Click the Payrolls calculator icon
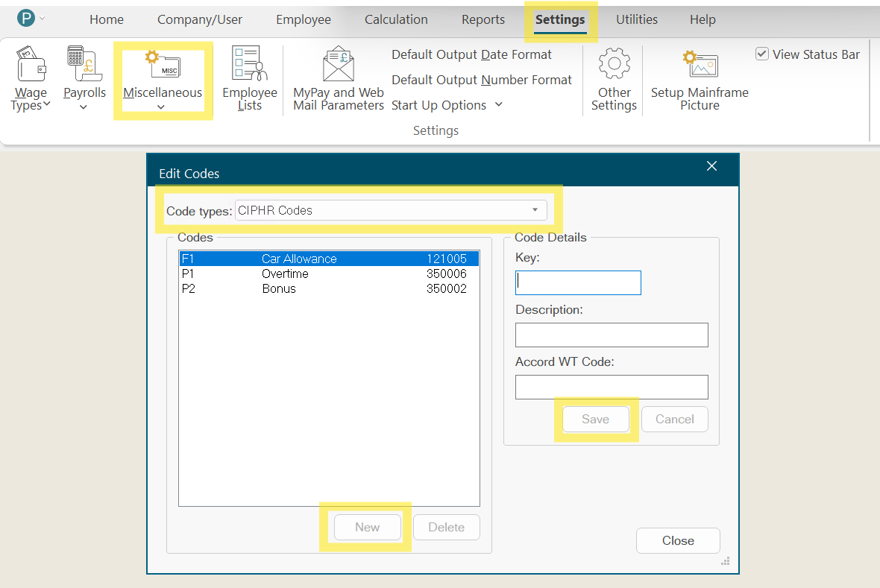This screenshot has width=880, height=588. tap(84, 64)
